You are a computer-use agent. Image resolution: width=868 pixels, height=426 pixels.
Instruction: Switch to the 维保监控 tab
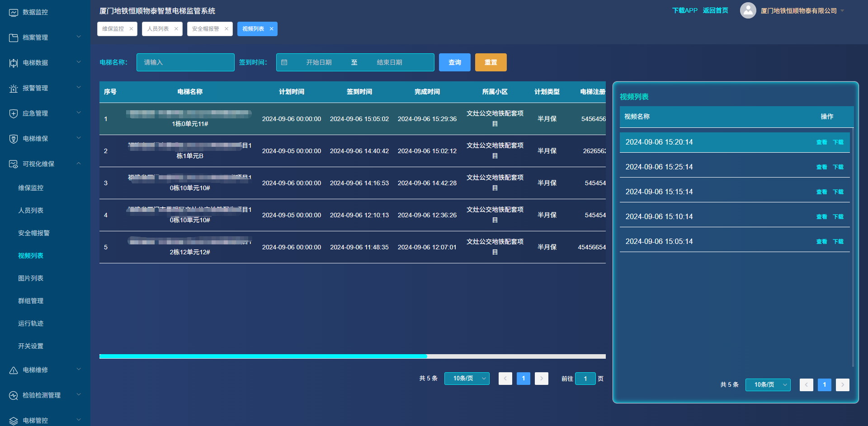coord(113,29)
